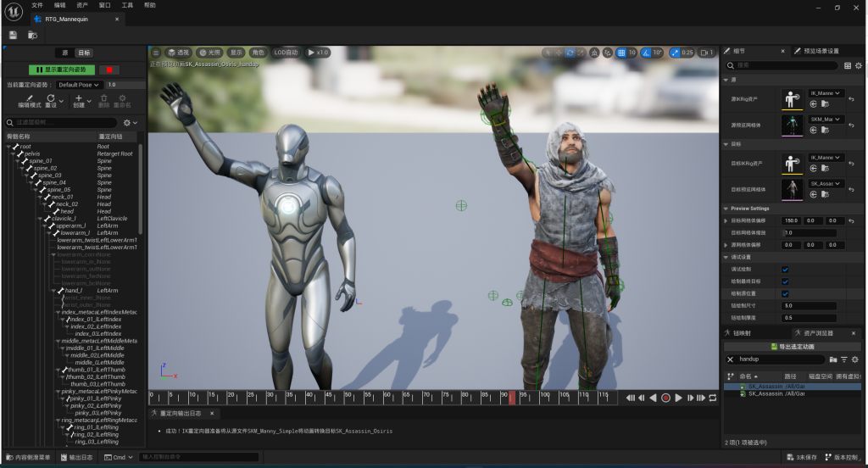Toggle the 调试绘制 checkbox
Screen dimensions: 868x468
pos(785,269)
